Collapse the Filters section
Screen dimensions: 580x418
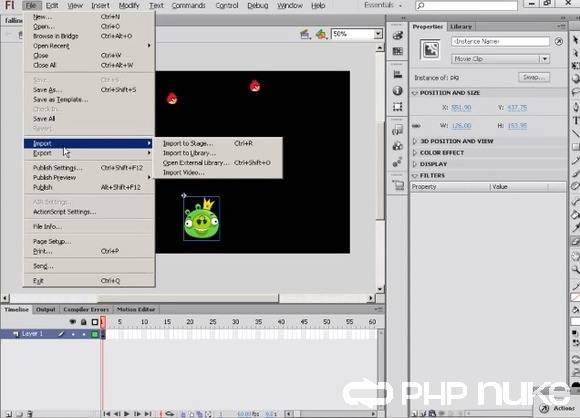point(415,175)
